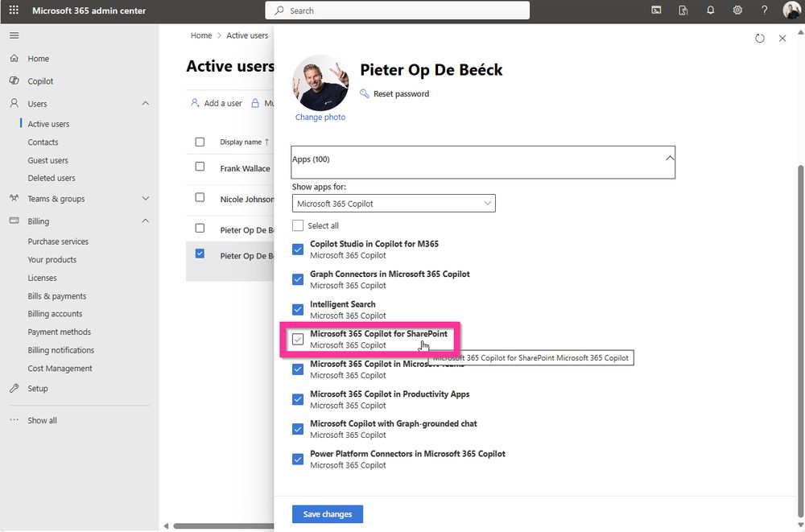The height and width of the screenshot is (532, 805).
Task: Open Payment methods in sidebar
Action: pos(59,332)
